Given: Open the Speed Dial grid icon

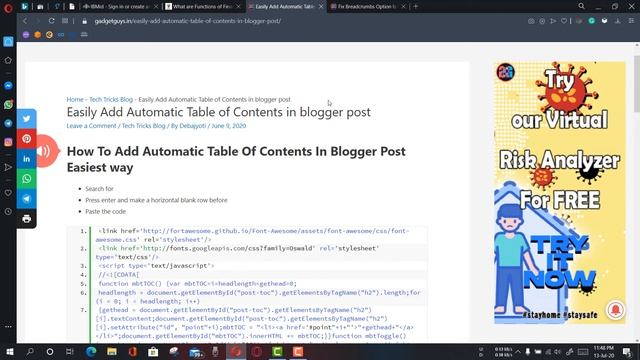Looking at the screenshot, I should [x=64, y=21].
